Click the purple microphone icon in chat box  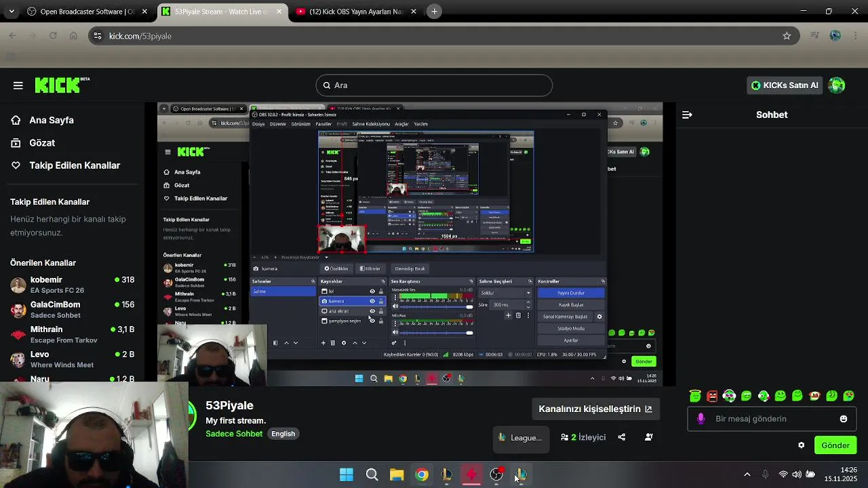(701, 419)
